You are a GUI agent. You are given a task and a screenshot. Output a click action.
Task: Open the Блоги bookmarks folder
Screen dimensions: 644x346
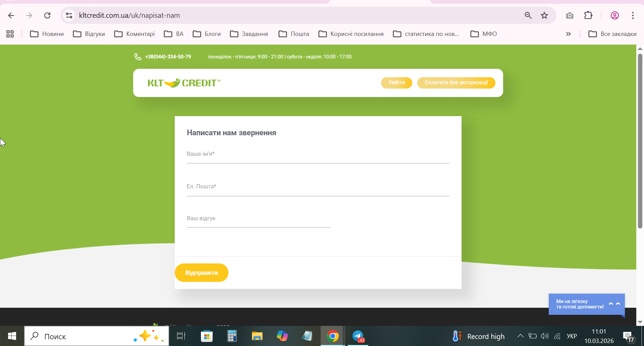point(207,34)
